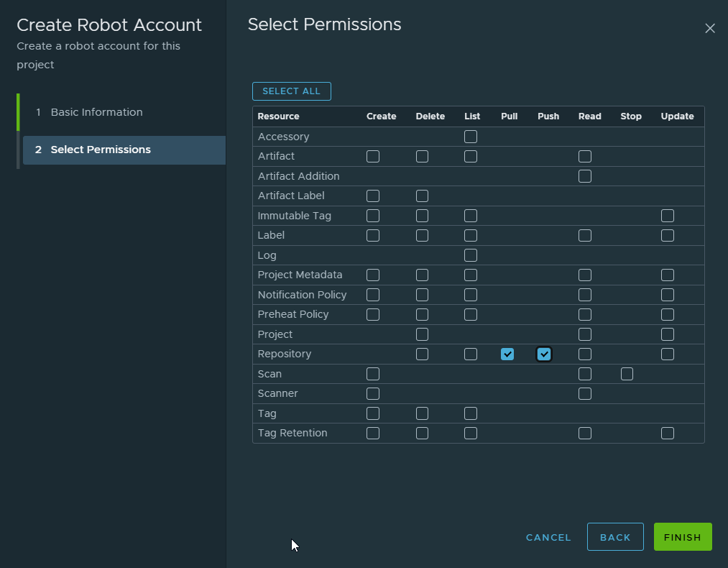Check Tag Retention Read permission
This screenshot has width=728, height=568.
(585, 433)
